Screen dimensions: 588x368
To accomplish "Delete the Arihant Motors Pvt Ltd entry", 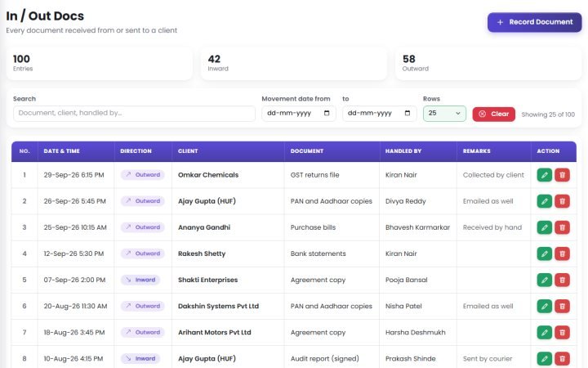I will pos(562,333).
